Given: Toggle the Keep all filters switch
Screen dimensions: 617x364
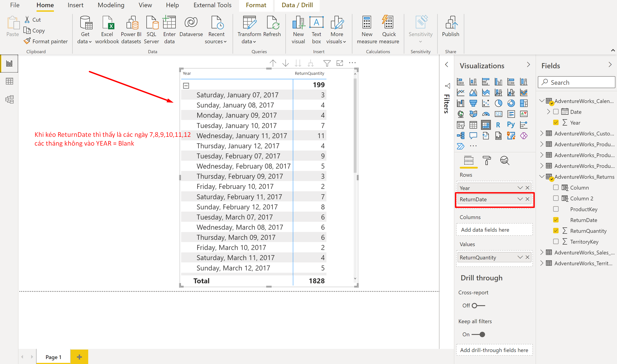Looking at the screenshot, I should (478, 334).
